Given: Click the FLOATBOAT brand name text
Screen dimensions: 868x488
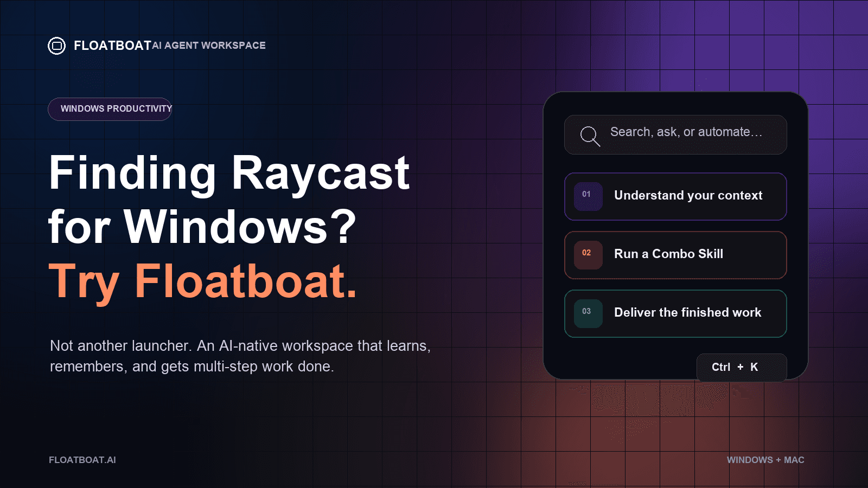Looking at the screenshot, I should (x=112, y=46).
